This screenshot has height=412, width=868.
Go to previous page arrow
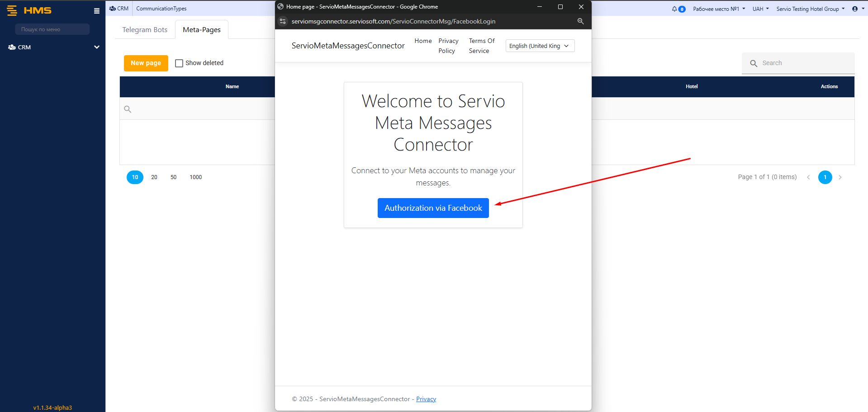pyautogui.click(x=808, y=177)
